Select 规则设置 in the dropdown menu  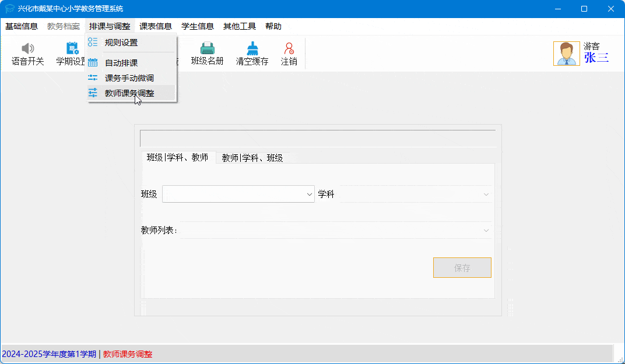[x=121, y=43]
